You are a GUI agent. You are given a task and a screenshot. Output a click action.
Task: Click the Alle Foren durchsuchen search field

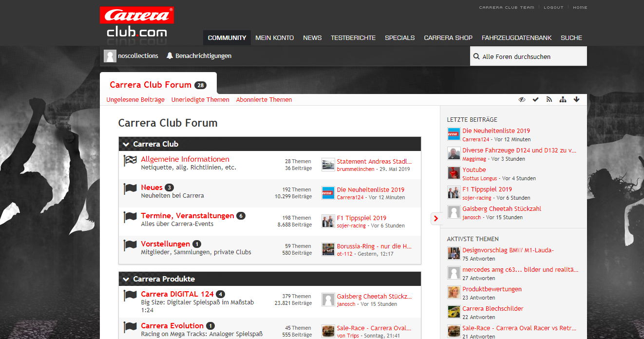click(529, 56)
